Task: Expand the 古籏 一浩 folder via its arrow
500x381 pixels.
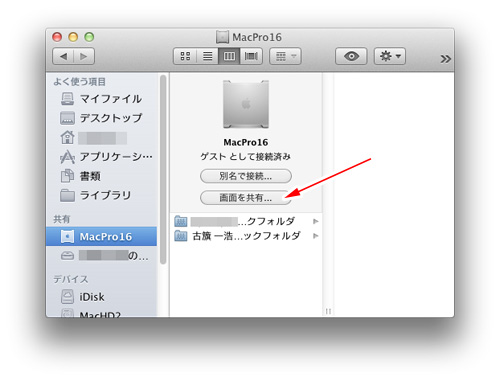Action: click(x=315, y=236)
